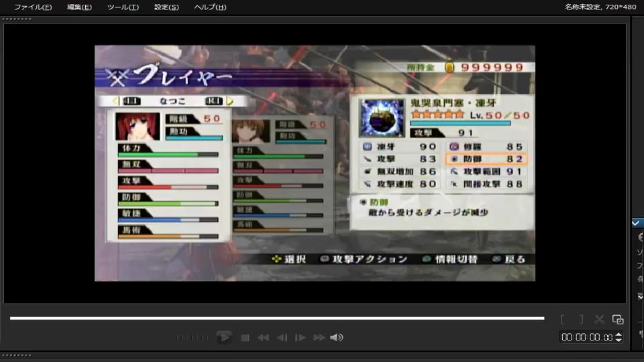Expand the down chevron on right panel
Screen dimensions: 644x362
[640, 296]
